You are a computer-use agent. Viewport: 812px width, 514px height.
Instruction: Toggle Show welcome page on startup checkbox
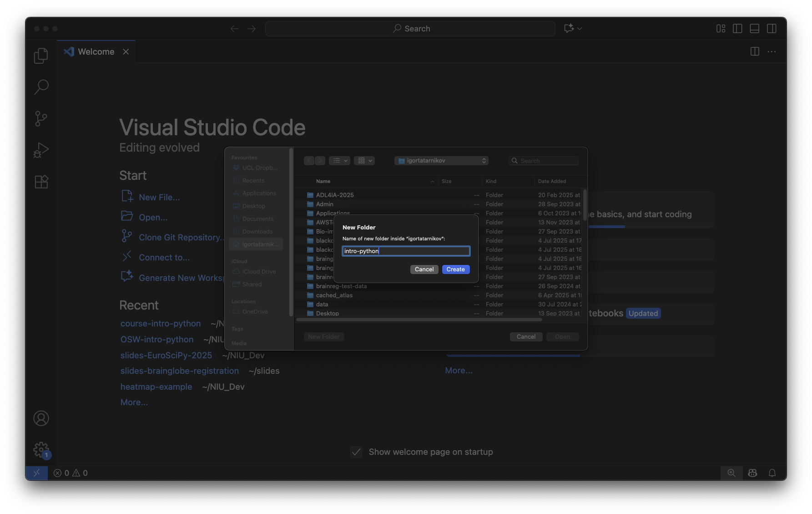pos(356,452)
